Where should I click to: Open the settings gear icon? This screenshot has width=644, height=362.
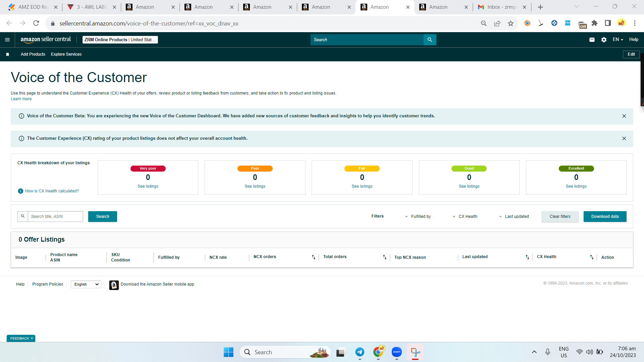[x=604, y=40]
